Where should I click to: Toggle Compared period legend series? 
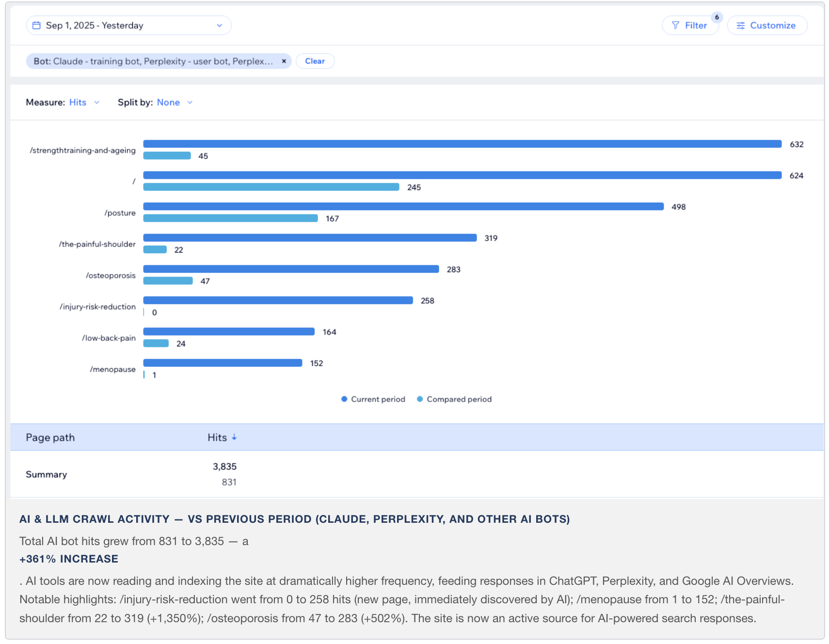point(454,399)
